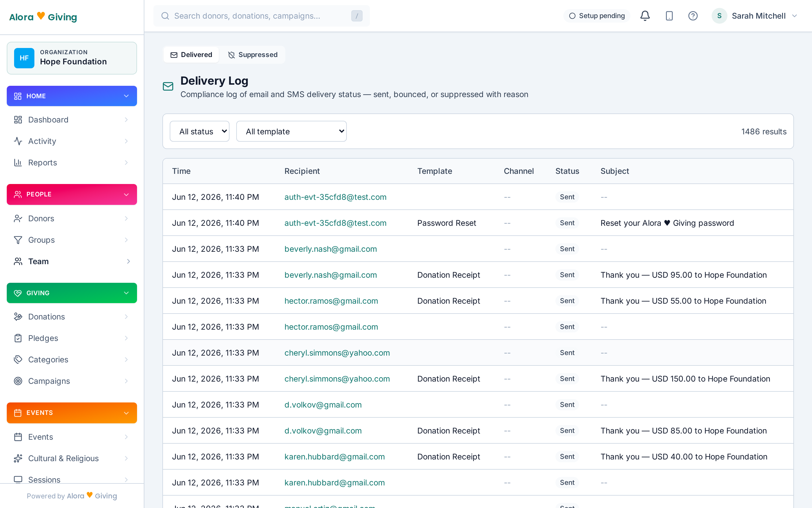Open the Hope Foundation organization switcher

[x=72, y=58]
